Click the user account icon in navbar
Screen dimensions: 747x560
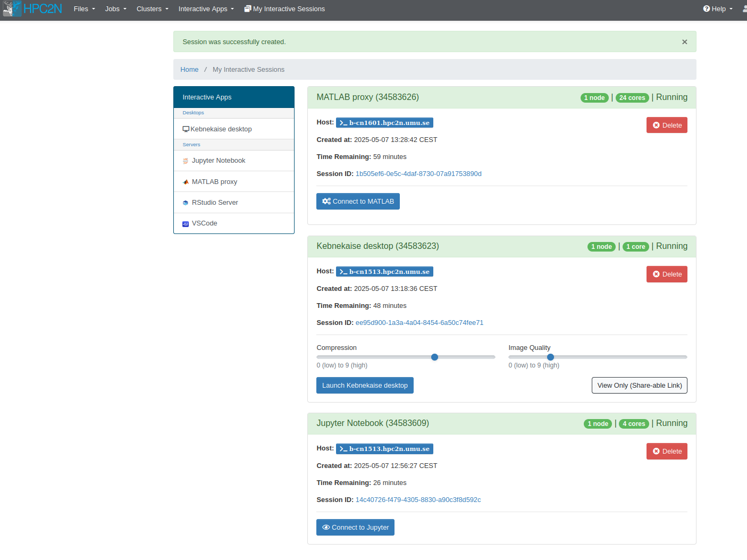tap(744, 9)
